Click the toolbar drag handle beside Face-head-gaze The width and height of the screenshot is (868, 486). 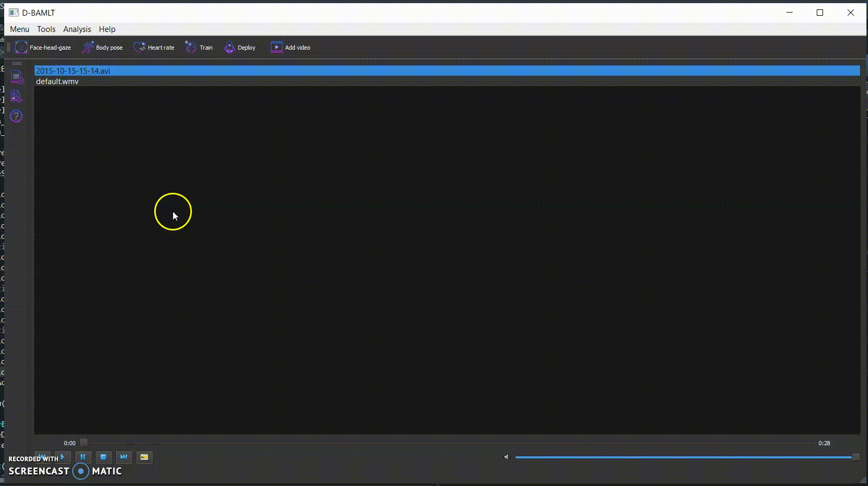(x=8, y=48)
